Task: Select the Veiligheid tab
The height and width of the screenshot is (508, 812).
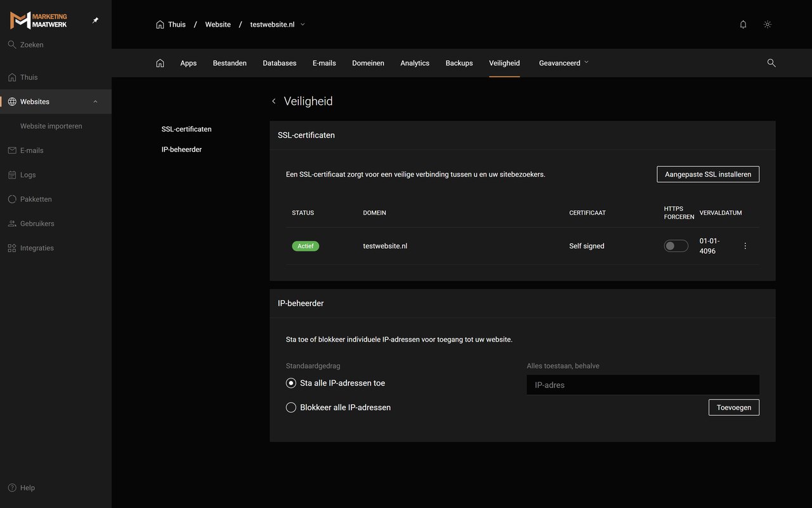Action: (504, 63)
